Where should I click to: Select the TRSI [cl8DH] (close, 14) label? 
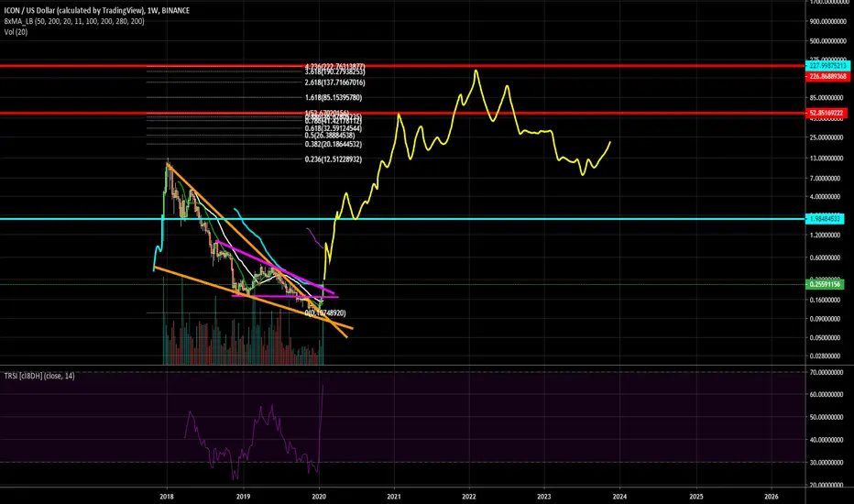tap(39, 376)
